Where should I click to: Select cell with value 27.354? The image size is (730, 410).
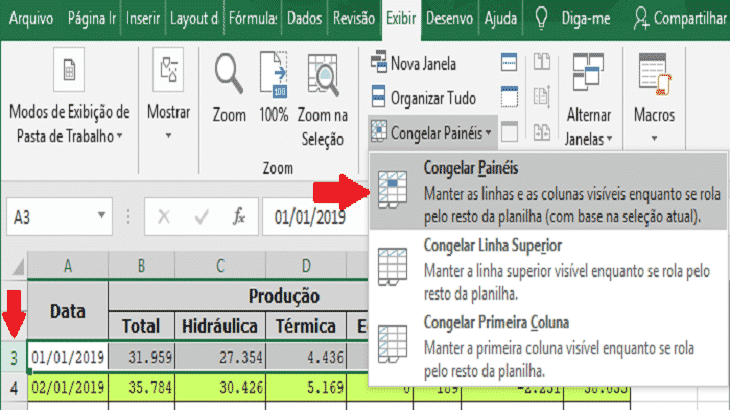220,357
